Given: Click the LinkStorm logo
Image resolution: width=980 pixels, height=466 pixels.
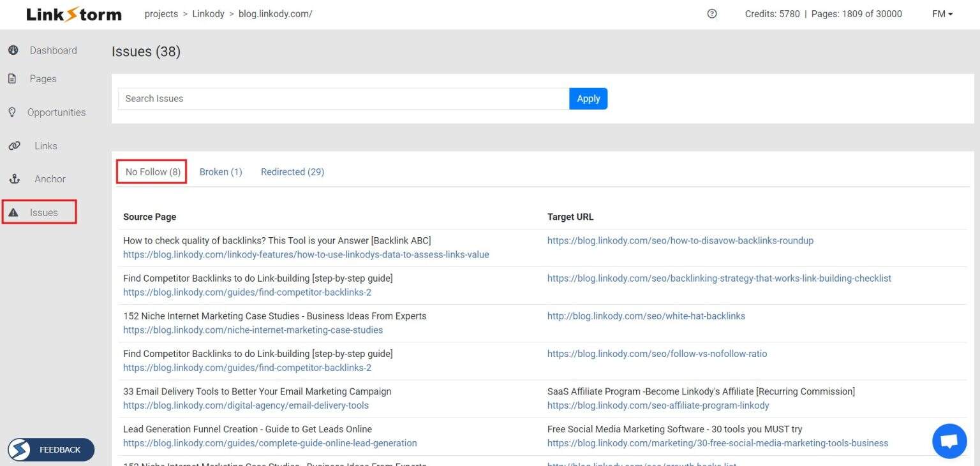Looking at the screenshot, I should [74, 14].
